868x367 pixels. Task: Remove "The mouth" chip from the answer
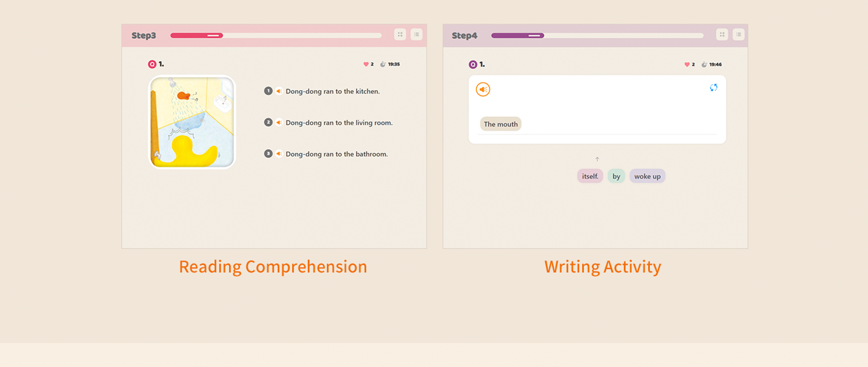[501, 124]
